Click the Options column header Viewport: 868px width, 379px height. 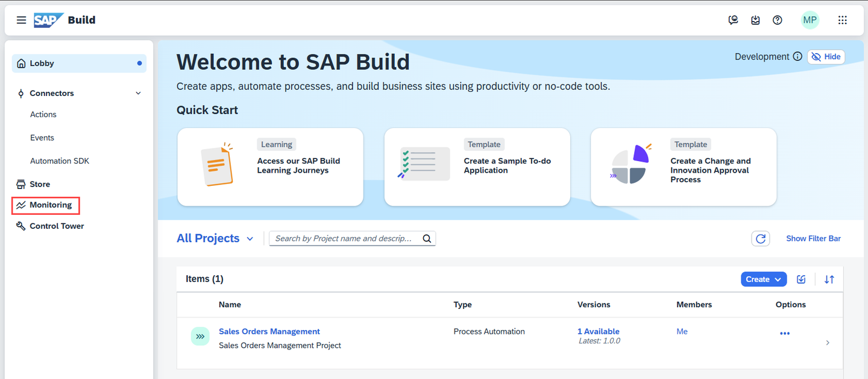click(791, 305)
